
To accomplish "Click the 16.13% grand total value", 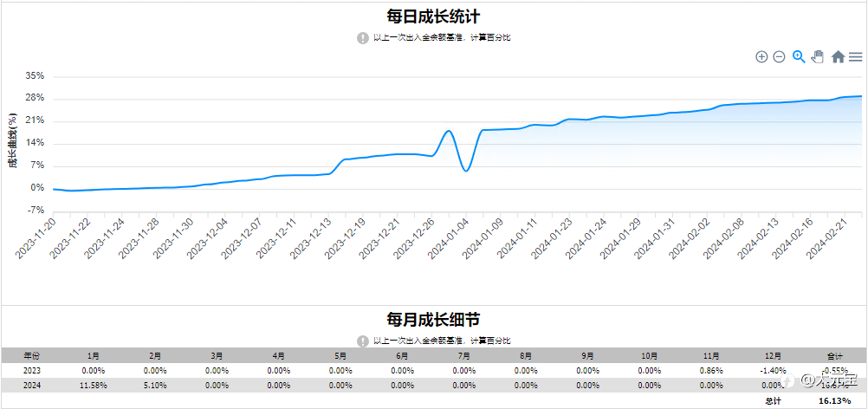I will tap(834, 400).
